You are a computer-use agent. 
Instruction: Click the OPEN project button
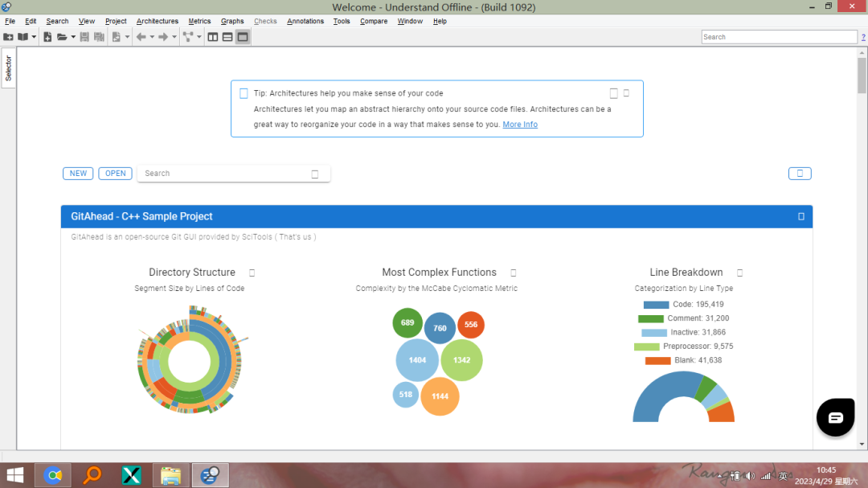click(x=115, y=174)
